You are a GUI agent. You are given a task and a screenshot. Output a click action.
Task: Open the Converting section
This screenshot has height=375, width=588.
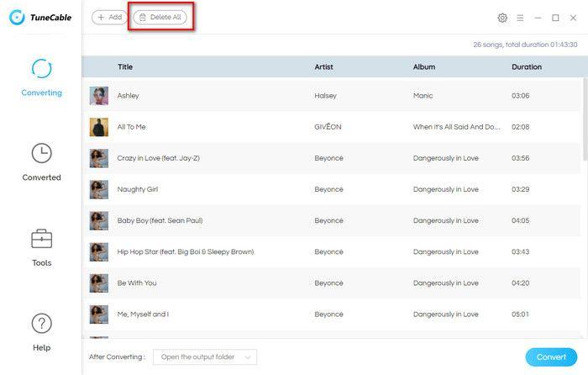tap(41, 77)
